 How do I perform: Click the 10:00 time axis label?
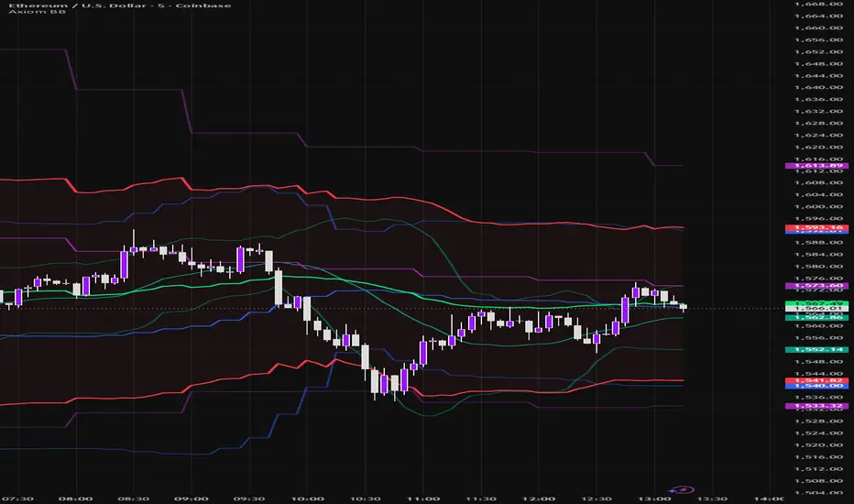[x=307, y=499]
